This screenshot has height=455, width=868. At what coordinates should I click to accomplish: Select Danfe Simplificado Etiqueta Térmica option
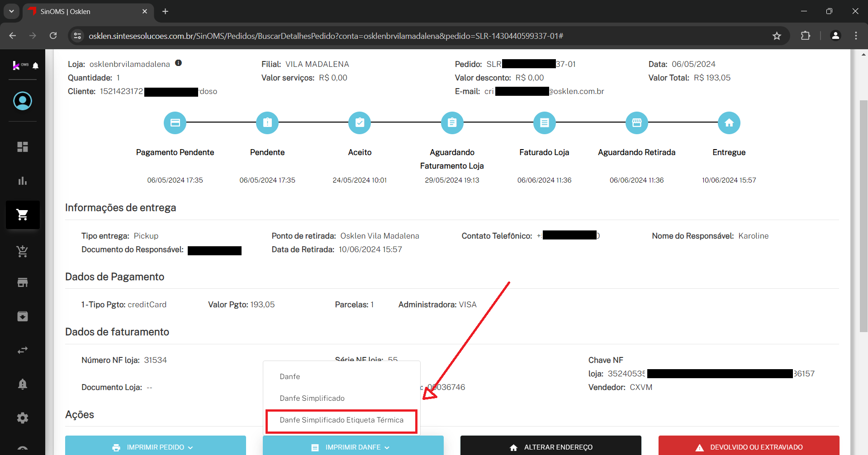(342, 420)
